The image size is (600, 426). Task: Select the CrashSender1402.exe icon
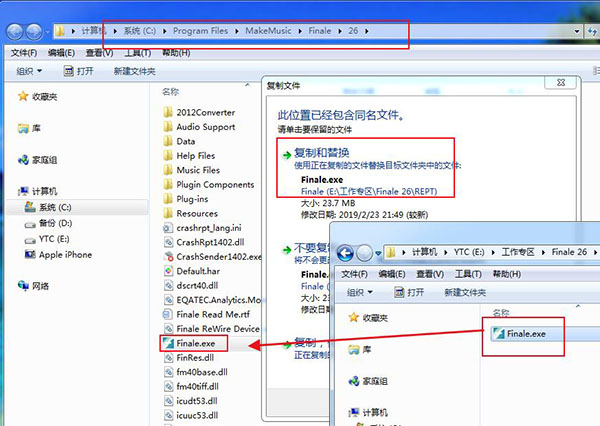pos(168,257)
